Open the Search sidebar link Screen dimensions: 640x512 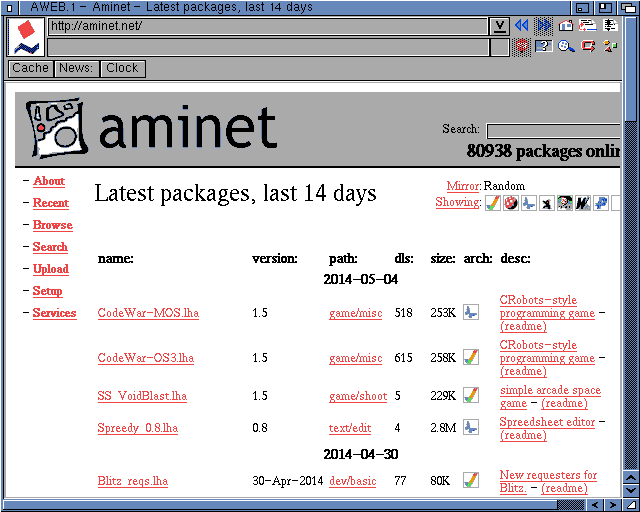click(x=50, y=247)
